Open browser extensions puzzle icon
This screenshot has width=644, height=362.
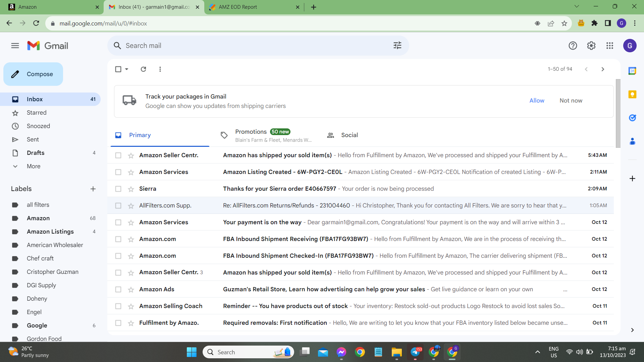coord(595,23)
